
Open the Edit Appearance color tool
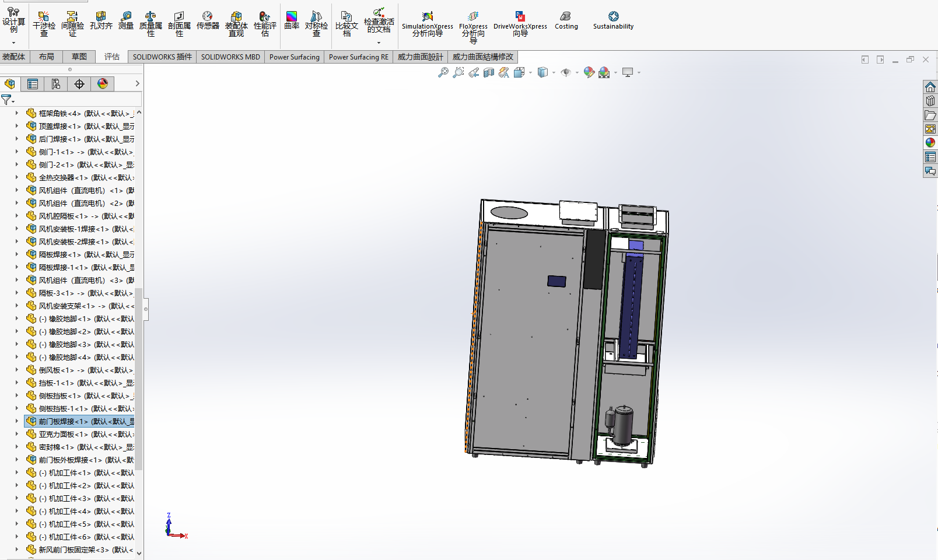(x=589, y=72)
